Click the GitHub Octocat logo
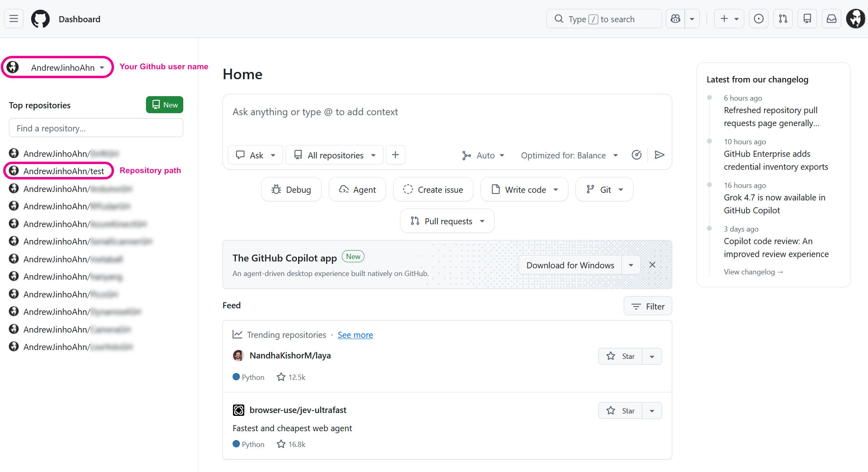 click(x=40, y=19)
